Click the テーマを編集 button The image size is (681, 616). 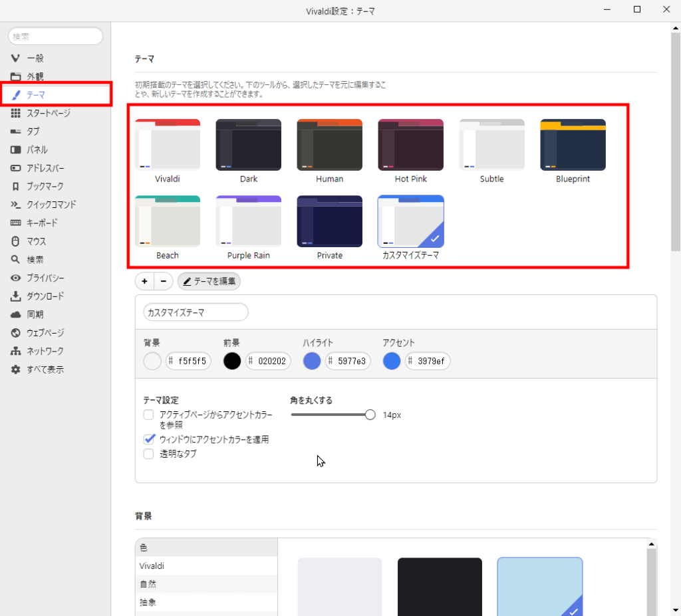209,281
